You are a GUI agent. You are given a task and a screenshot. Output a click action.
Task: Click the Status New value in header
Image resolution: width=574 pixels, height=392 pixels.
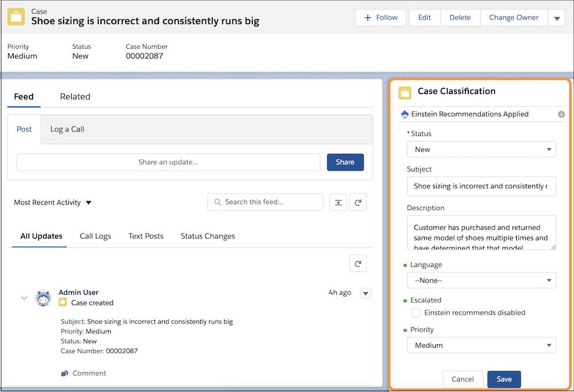(x=80, y=56)
